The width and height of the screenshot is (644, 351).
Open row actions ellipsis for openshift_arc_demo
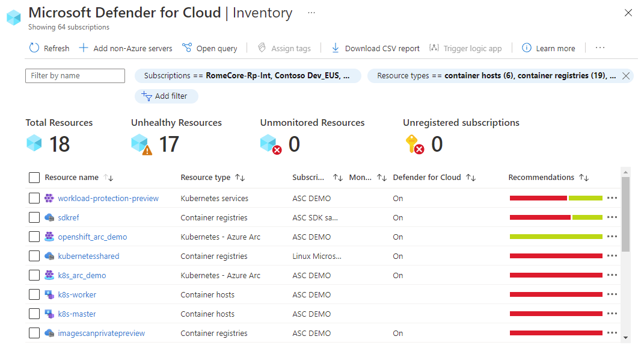[612, 237]
